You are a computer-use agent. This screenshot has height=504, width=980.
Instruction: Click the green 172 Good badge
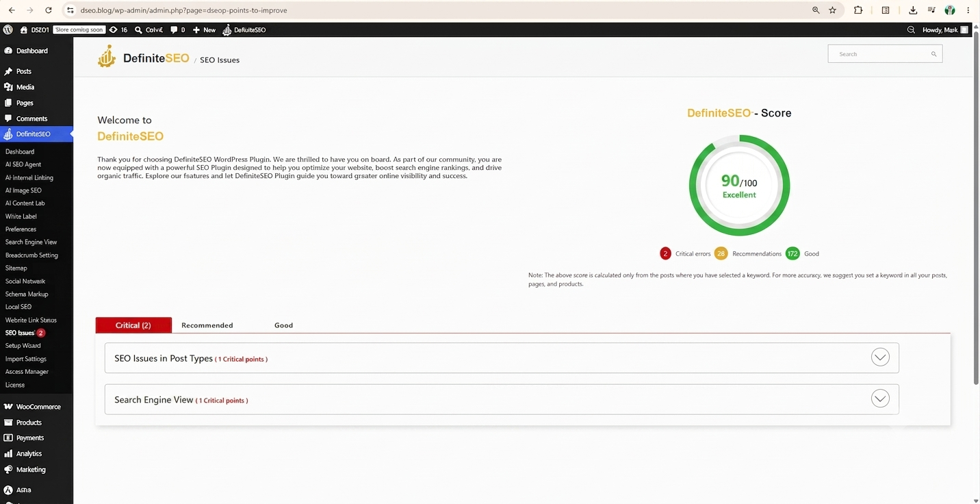[792, 253]
